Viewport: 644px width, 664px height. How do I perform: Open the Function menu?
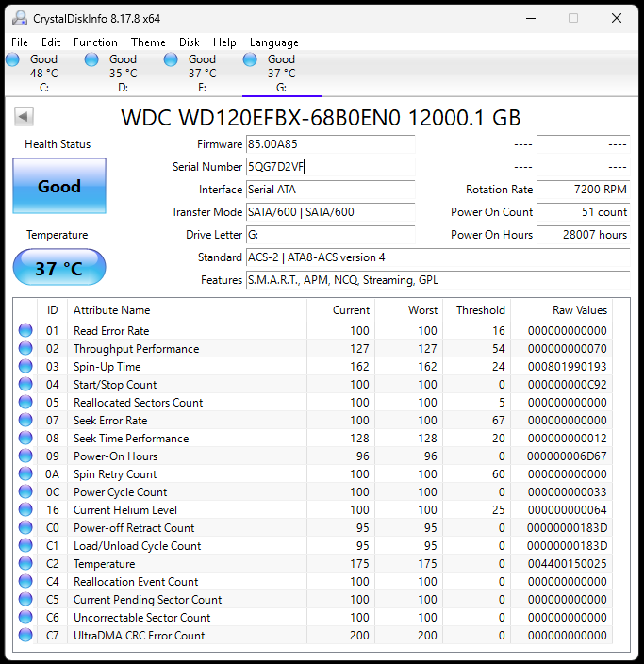point(95,42)
